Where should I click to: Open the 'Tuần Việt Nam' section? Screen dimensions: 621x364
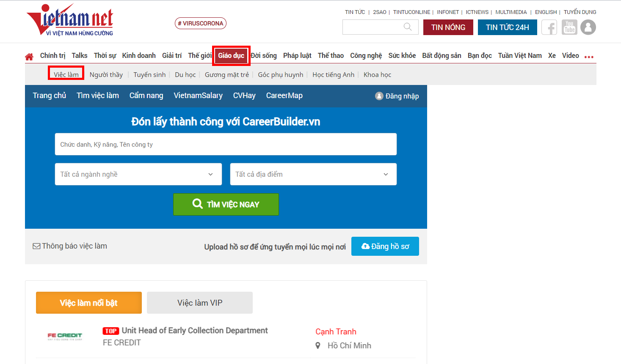(x=520, y=55)
